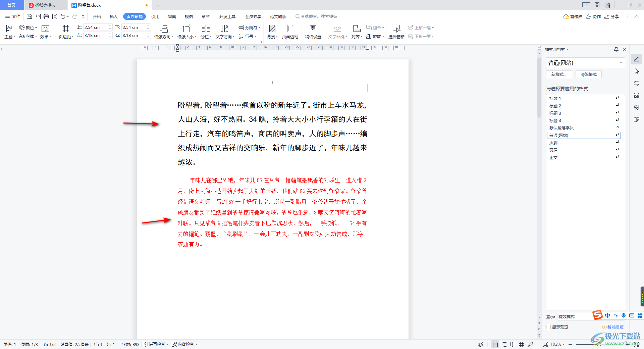Screen dimensions: 644x349
Task: Switch to the 插入 ribbon tab
Action: point(113,16)
